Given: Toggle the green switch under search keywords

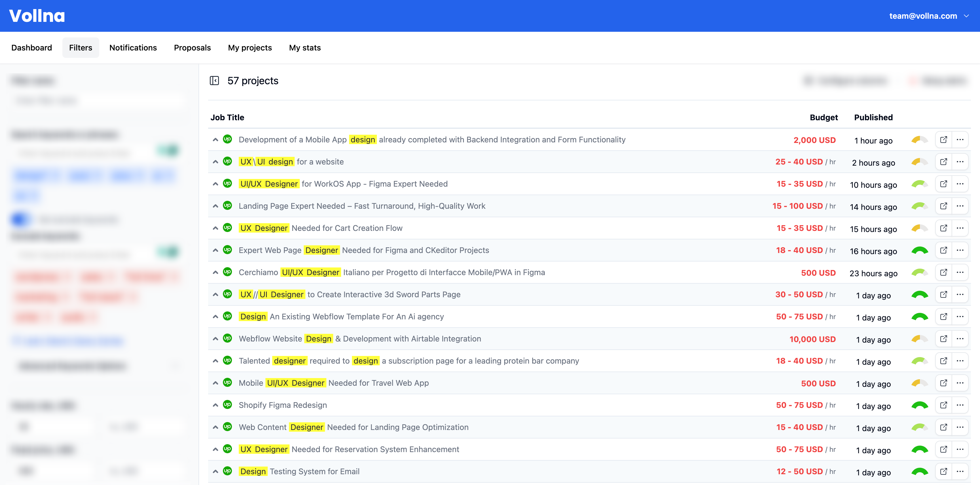Looking at the screenshot, I should tap(168, 151).
